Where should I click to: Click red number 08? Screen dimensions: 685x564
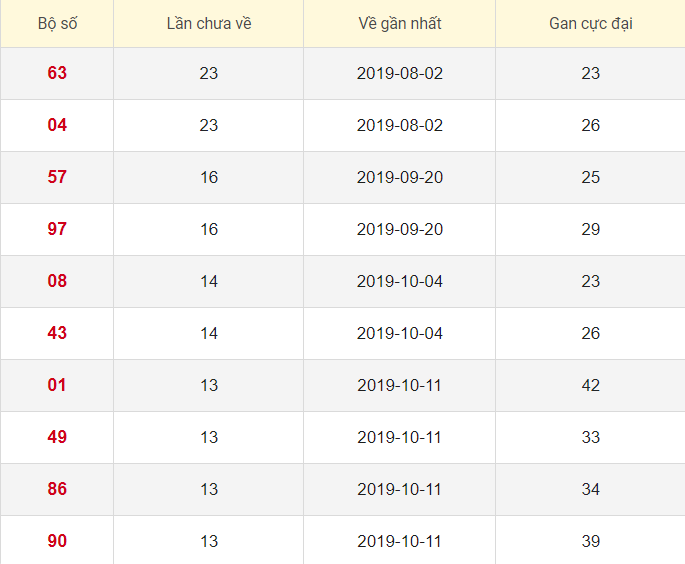pyautogui.click(x=57, y=281)
